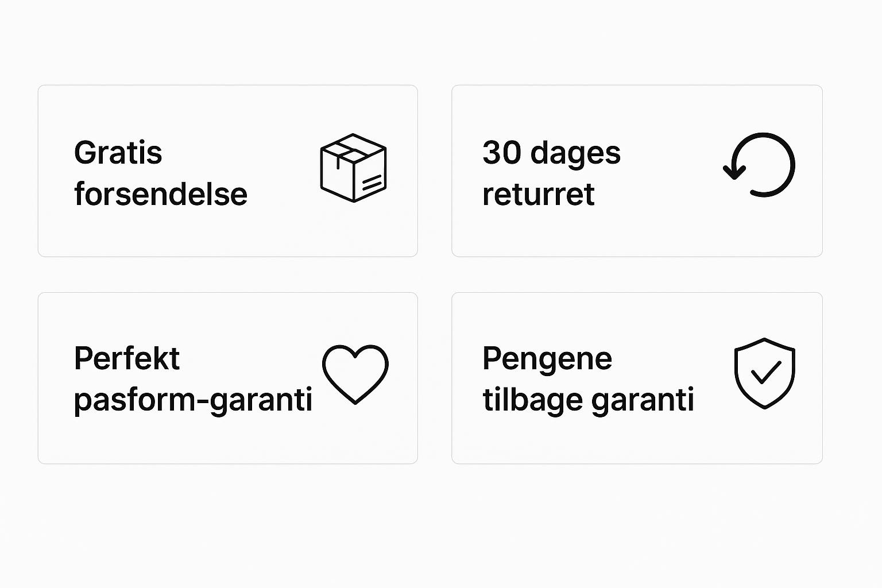Screen dimensions: 882x588
Task: Click the 'Pengene tilbage garanti' label
Action: click(x=588, y=379)
